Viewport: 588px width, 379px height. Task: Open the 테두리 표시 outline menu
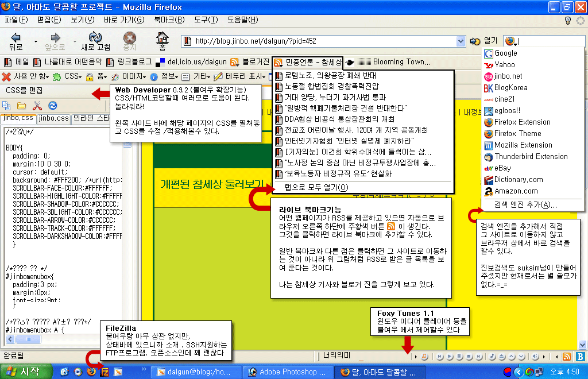pyautogui.click(x=239, y=76)
